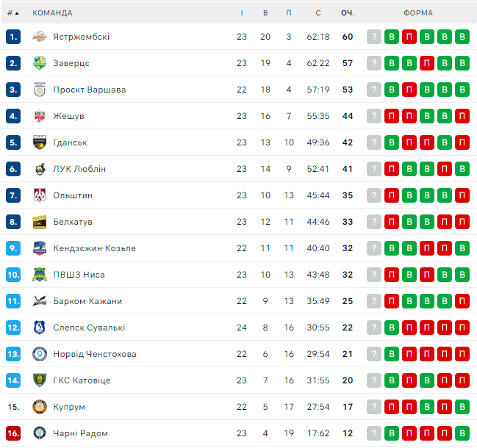This screenshot has width=477, height=448.
Task: Click the ЛУК Люблін club logo
Action: point(40,169)
